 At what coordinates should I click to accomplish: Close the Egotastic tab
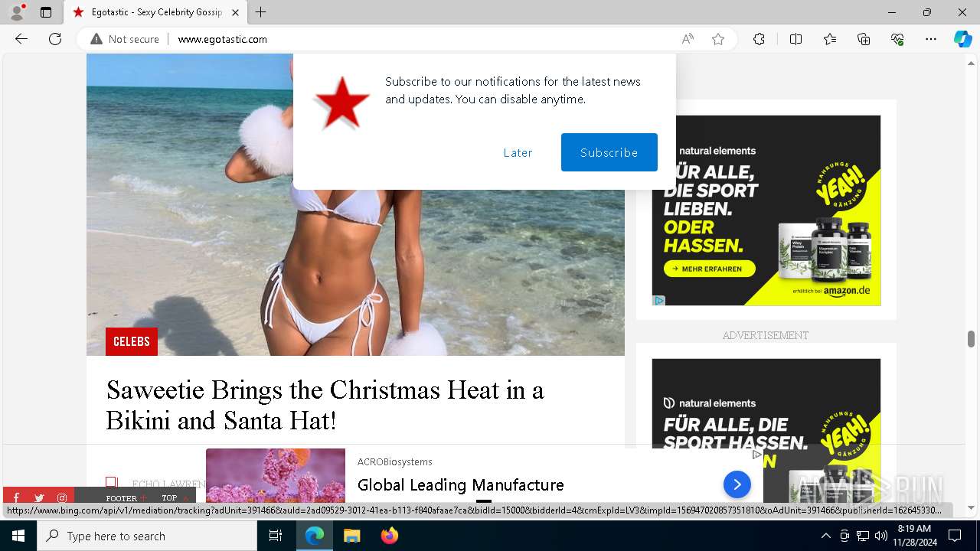235,12
